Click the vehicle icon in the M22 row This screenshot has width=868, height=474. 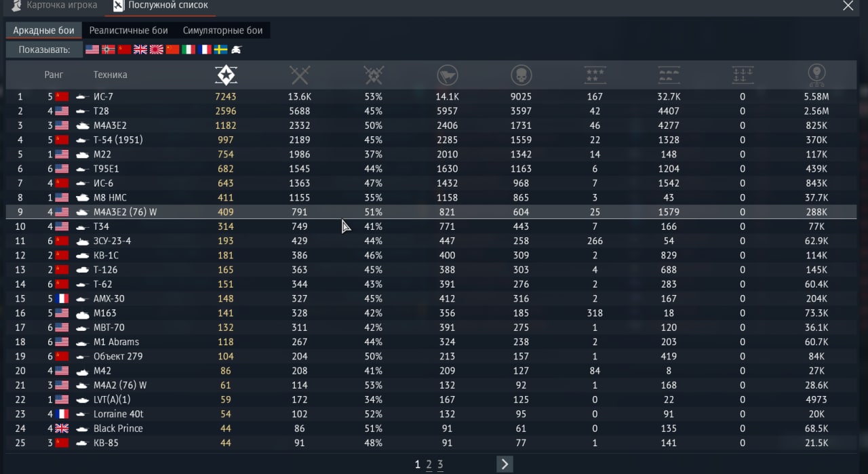(x=83, y=154)
